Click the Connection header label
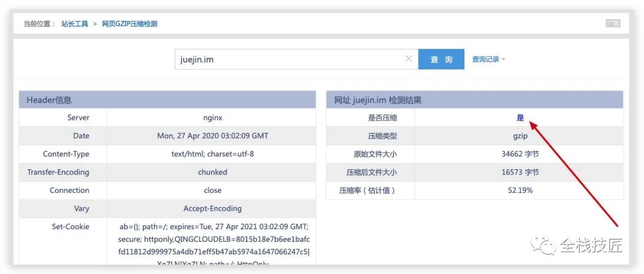 pyautogui.click(x=69, y=191)
